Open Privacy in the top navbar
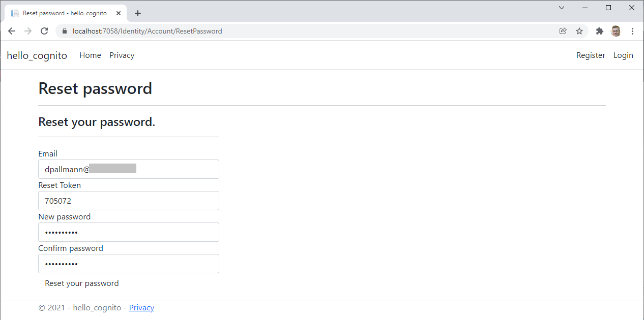This screenshot has height=320, width=644. (122, 55)
